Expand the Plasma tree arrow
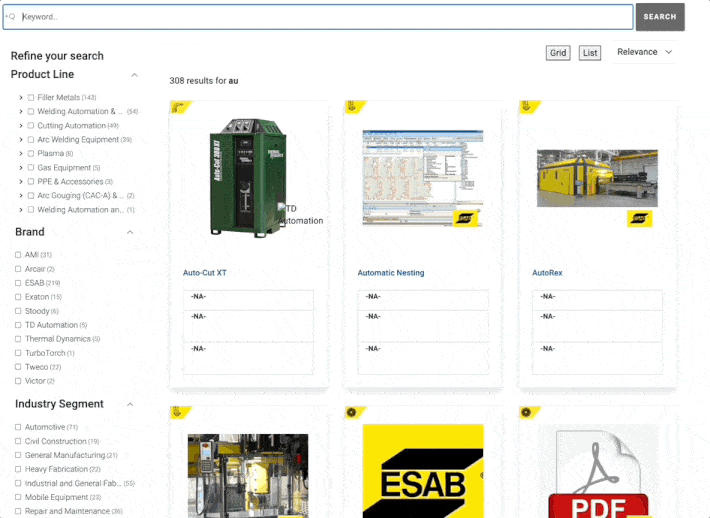Screen dimensions: 710x518 click(21, 153)
